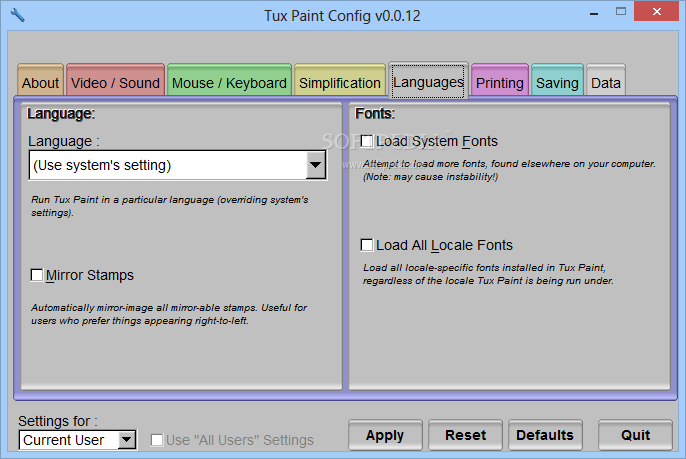Show the Data tab
This screenshot has width=686, height=459.
pyautogui.click(x=606, y=80)
